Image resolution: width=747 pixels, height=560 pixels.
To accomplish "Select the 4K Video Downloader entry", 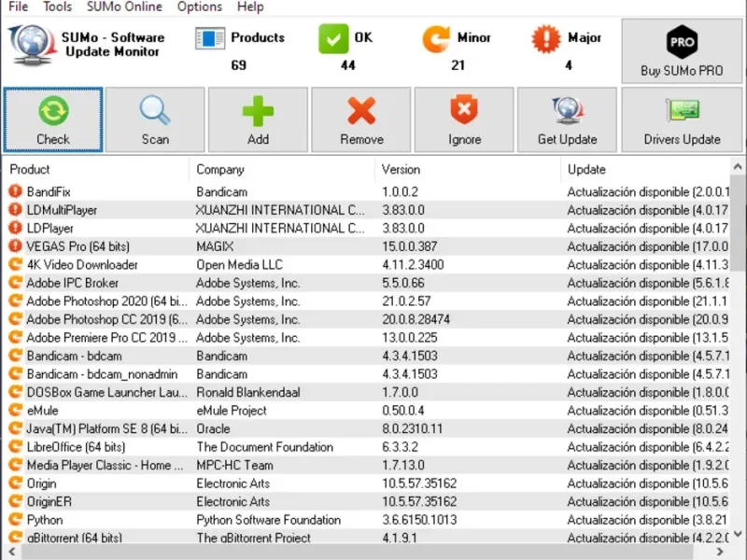I will tap(82, 264).
